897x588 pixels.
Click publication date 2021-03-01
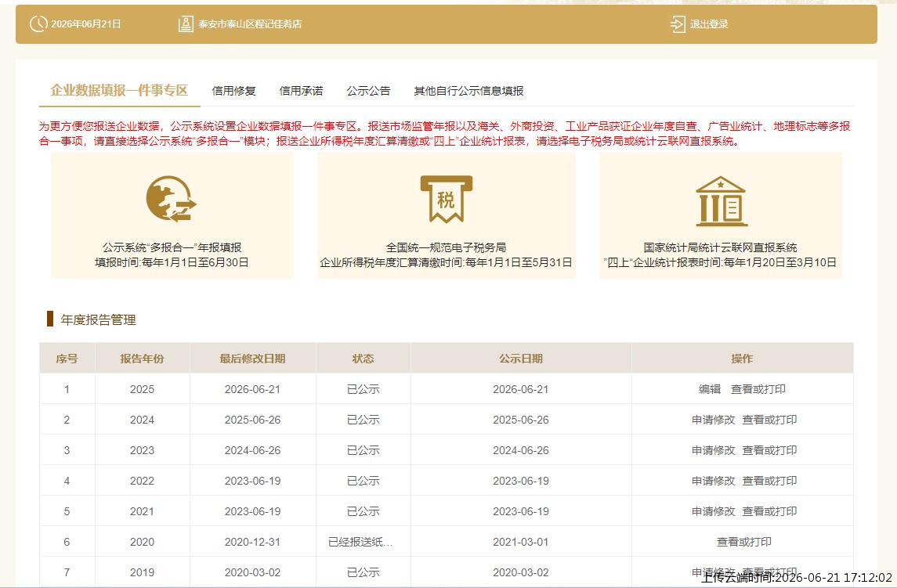coord(521,542)
